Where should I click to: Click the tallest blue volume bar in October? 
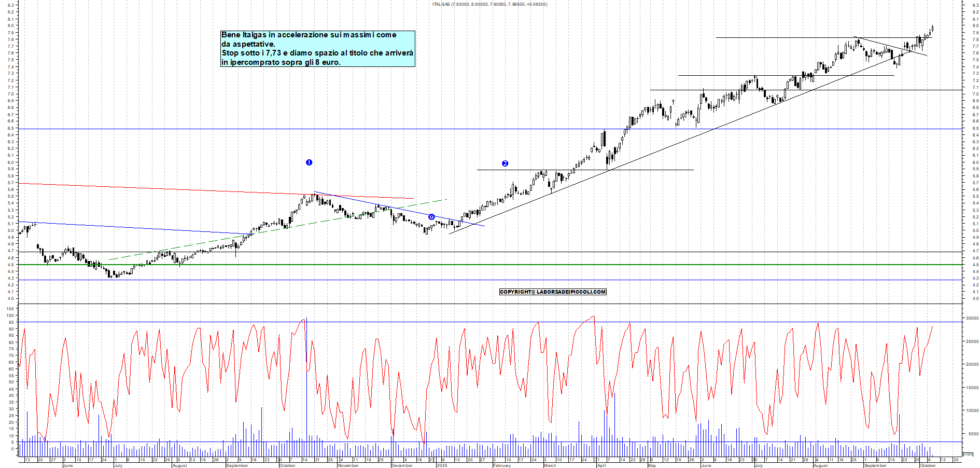coord(306,384)
